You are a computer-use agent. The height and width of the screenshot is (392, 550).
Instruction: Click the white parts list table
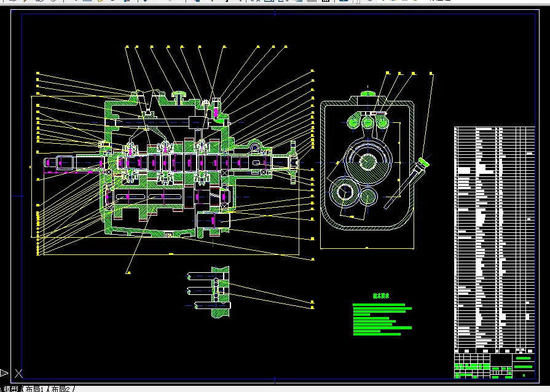point(495,240)
